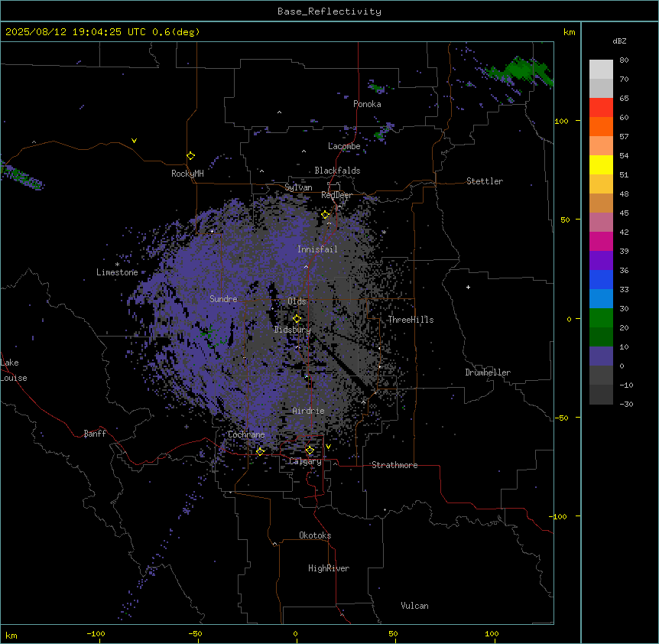Select the Calgary label

click(305, 461)
